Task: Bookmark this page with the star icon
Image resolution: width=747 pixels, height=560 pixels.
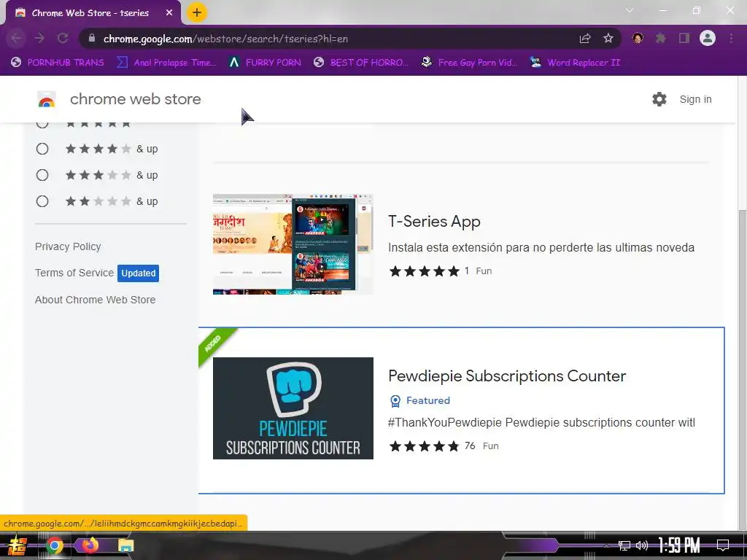Action: (608, 39)
